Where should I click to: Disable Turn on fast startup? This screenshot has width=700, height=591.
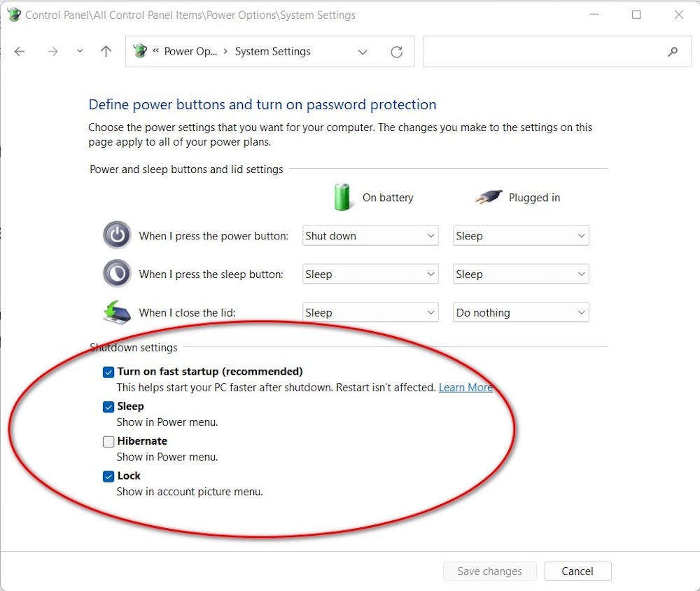click(x=108, y=372)
